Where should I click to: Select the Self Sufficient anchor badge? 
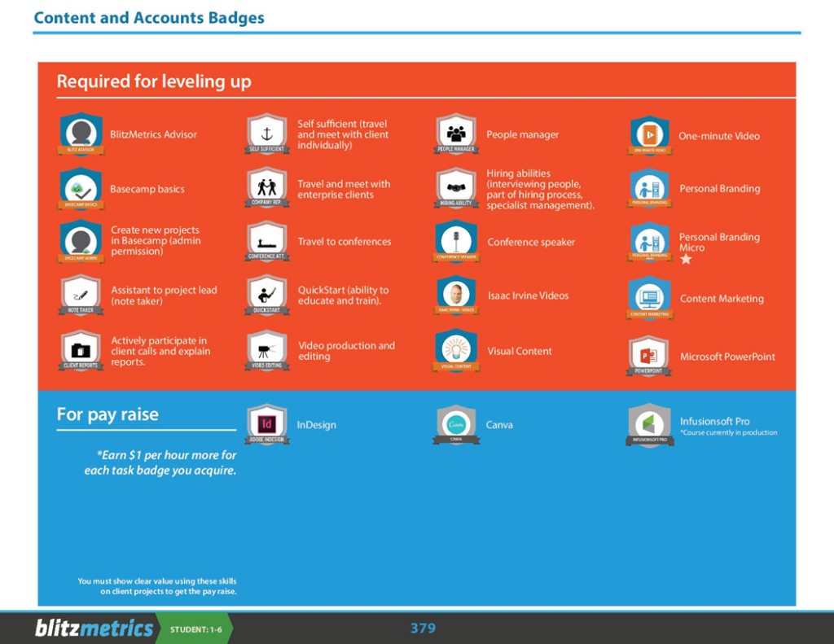[x=267, y=134]
